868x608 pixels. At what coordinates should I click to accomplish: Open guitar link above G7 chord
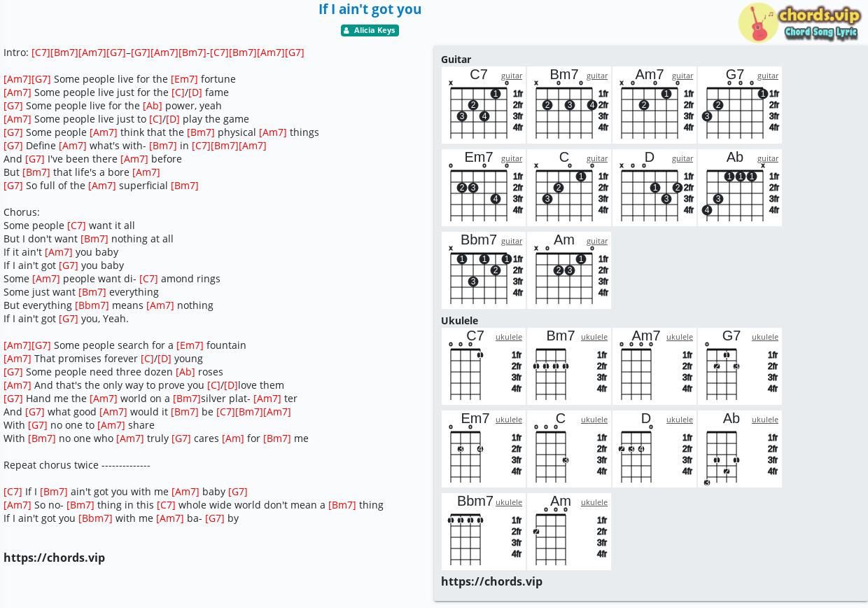pos(768,76)
